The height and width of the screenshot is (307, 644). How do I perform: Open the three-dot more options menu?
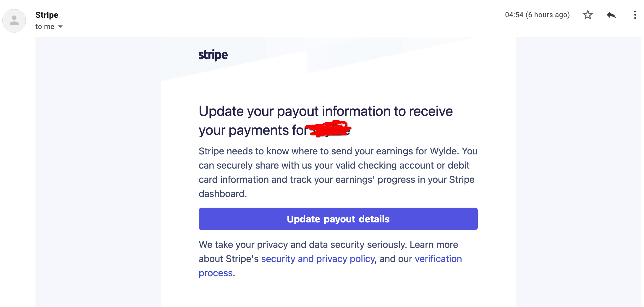(635, 14)
